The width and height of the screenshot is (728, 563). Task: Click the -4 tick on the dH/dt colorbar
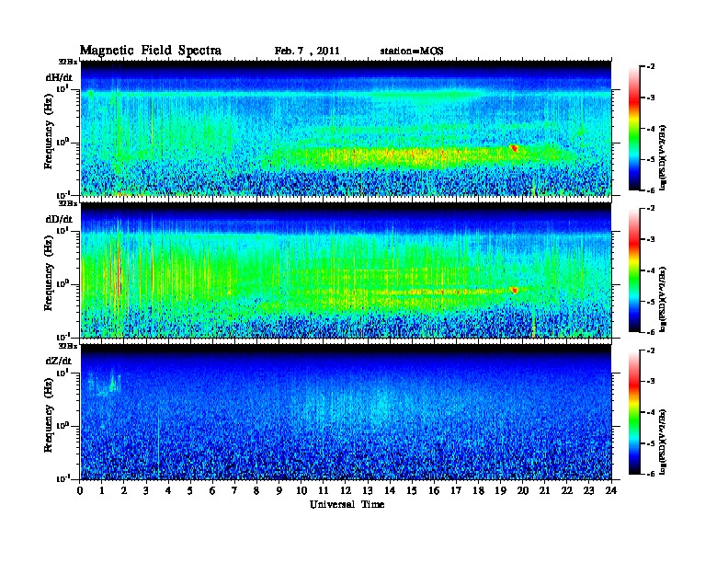pos(651,129)
